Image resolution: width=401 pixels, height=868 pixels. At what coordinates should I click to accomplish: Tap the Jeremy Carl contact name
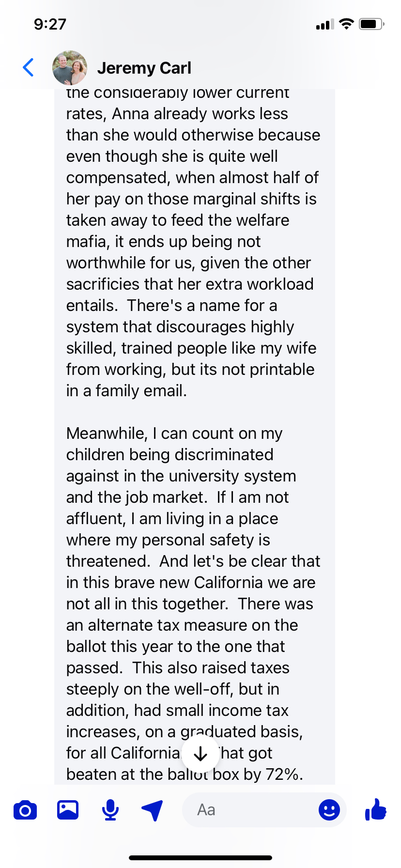pyautogui.click(x=144, y=68)
